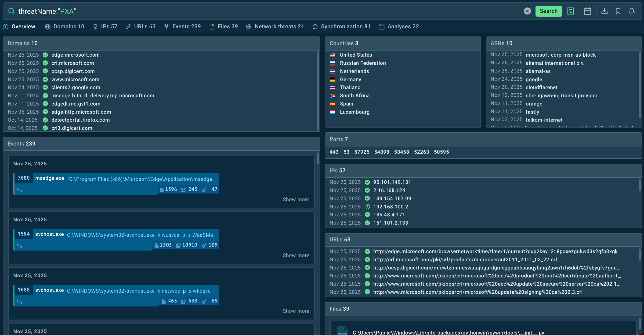The height and width of the screenshot is (335, 644).
Task: Click the download results icon
Action: coord(604,11)
